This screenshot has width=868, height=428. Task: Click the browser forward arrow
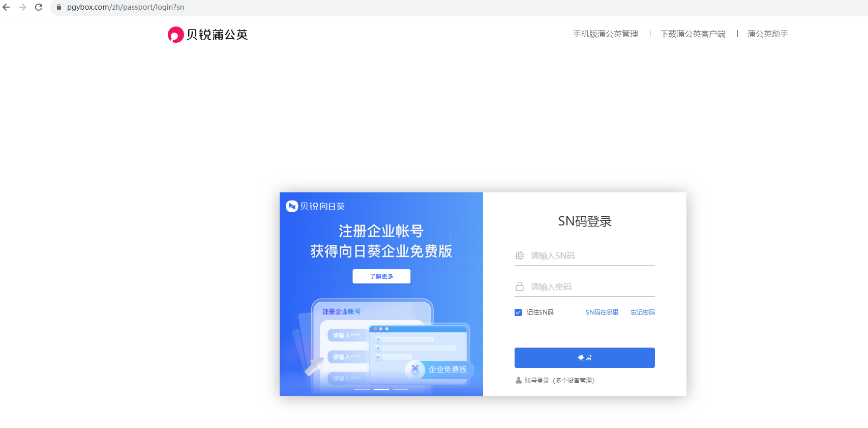(x=22, y=7)
